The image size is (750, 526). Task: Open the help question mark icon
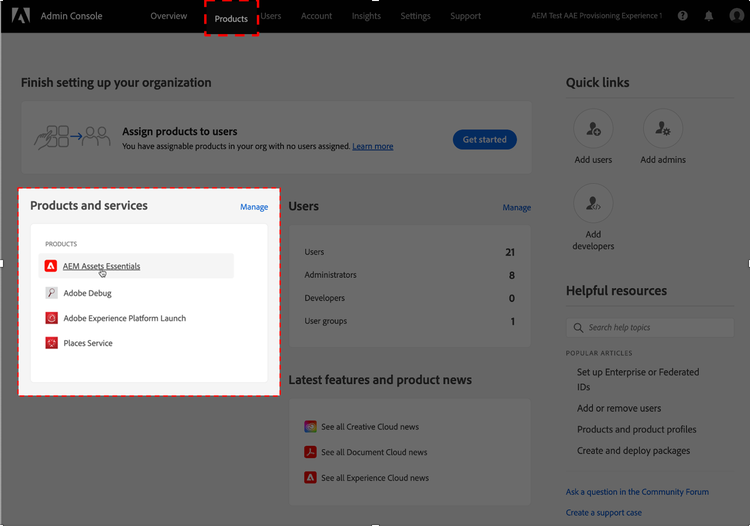[683, 16]
